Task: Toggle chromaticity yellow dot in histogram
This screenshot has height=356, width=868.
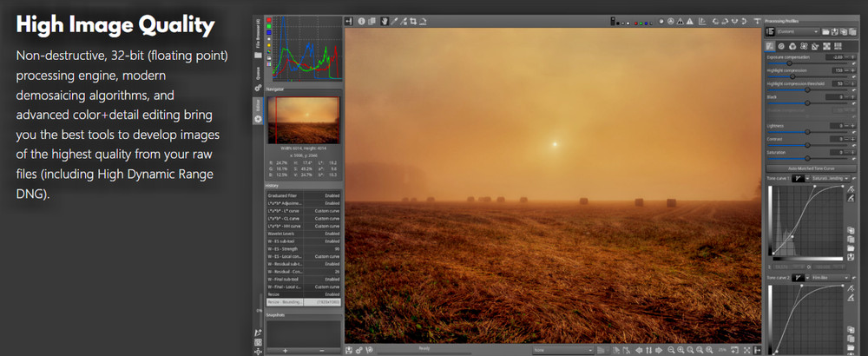Action: coord(269,45)
